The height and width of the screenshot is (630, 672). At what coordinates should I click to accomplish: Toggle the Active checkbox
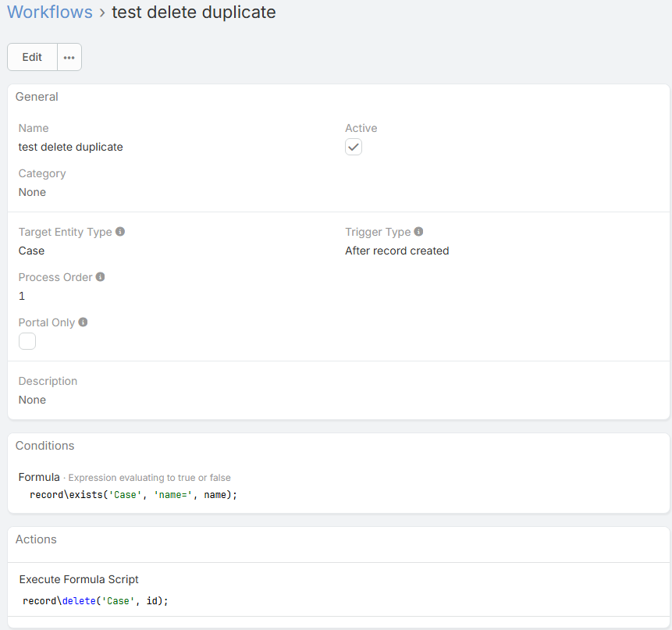354,147
